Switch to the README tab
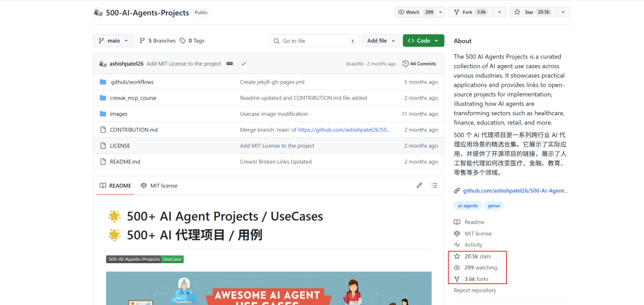The width and height of the screenshot is (644, 305). click(116, 186)
